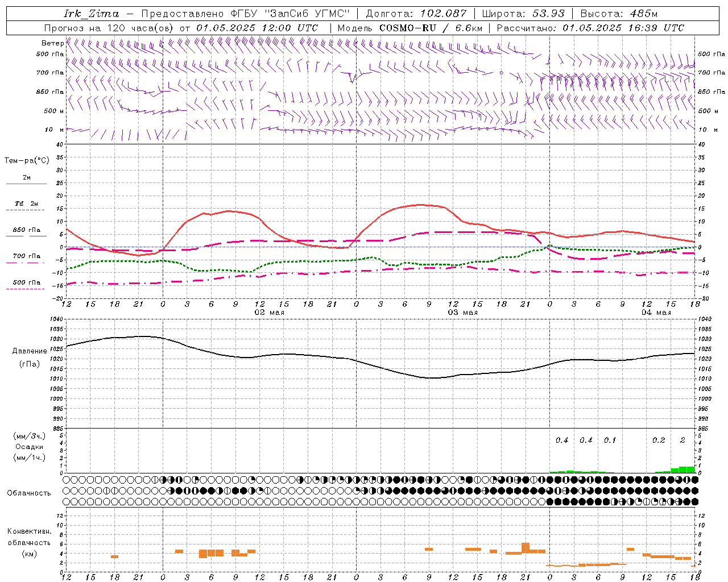
Task: Click the 500 гПа temperature legend entry
Action: tap(27, 282)
